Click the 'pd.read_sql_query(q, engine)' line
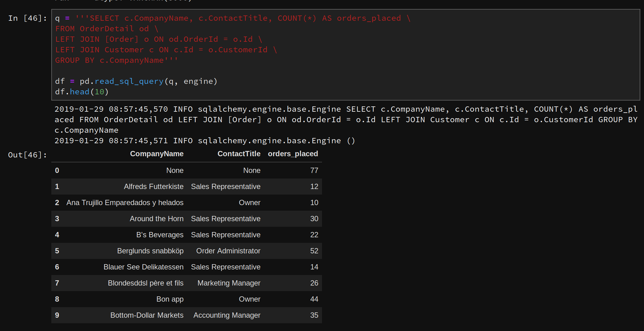Image resolution: width=644 pixels, height=331 pixels. [x=136, y=81]
